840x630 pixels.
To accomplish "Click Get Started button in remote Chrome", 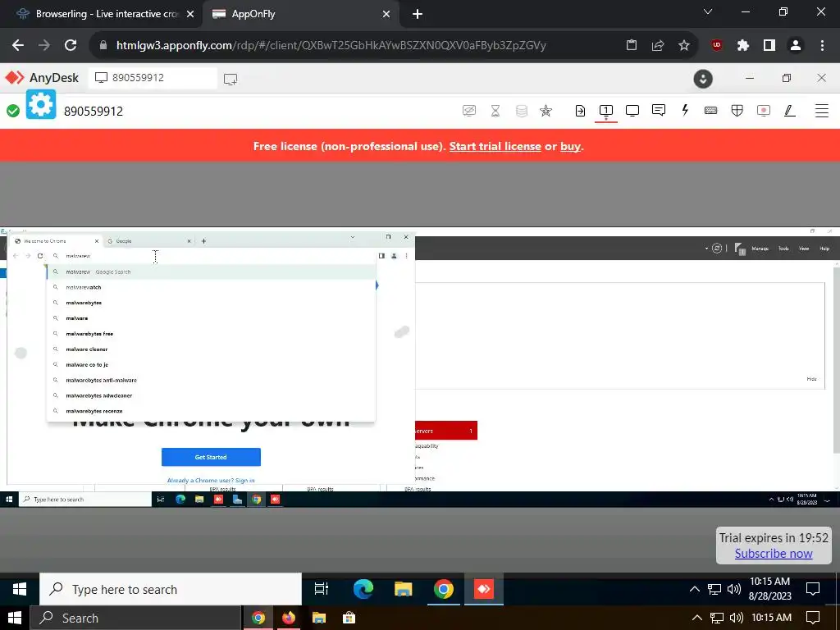I will pos(211,457).
